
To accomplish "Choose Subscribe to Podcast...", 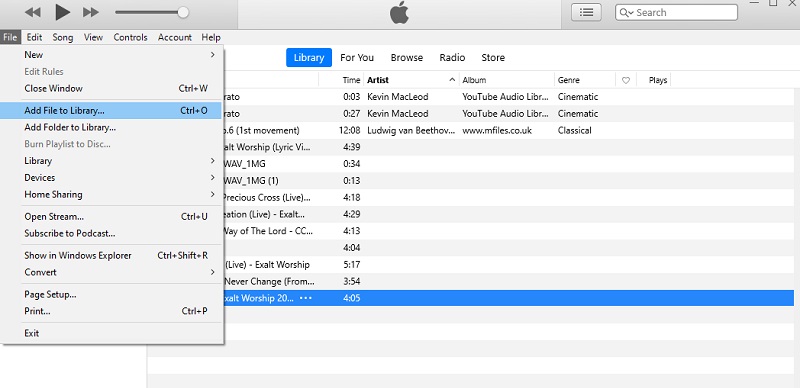I will tap(111, 233).
